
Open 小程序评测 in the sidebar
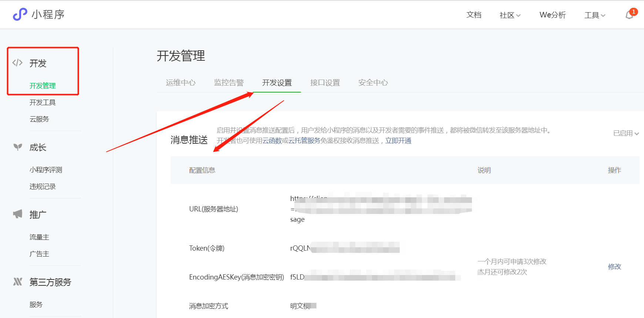[x=46, y=170]
